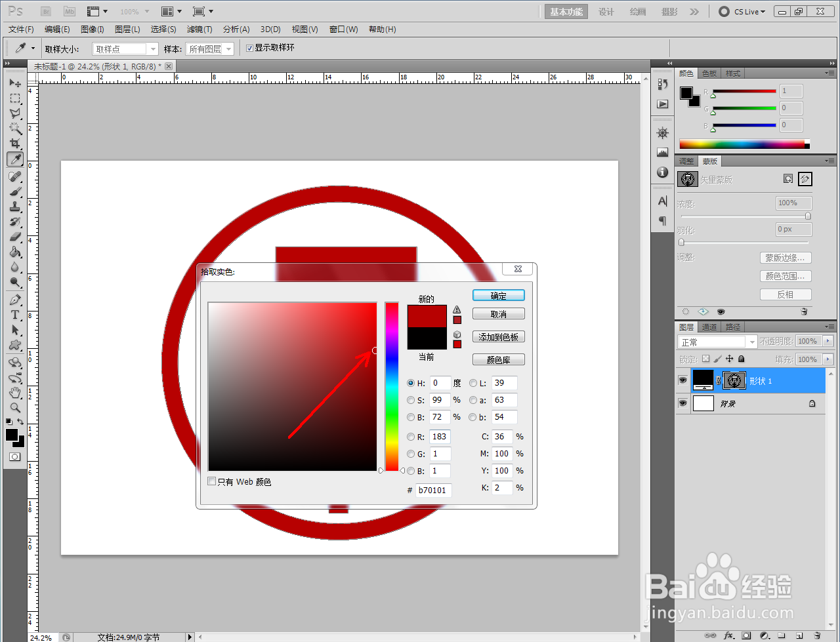840x642 pixels.
Task: Open the arrange documents dropdown
Action: (171, 11)
